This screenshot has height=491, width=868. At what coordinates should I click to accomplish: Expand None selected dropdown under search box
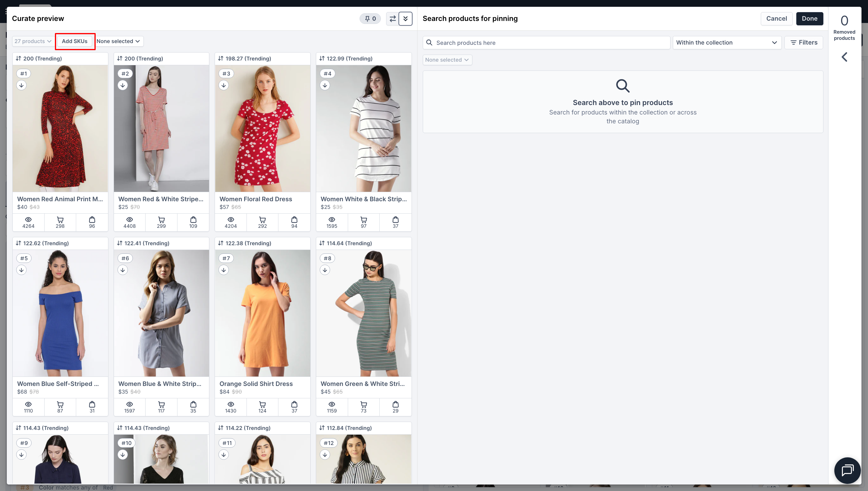pyautogui.click(x=447, y=60)
